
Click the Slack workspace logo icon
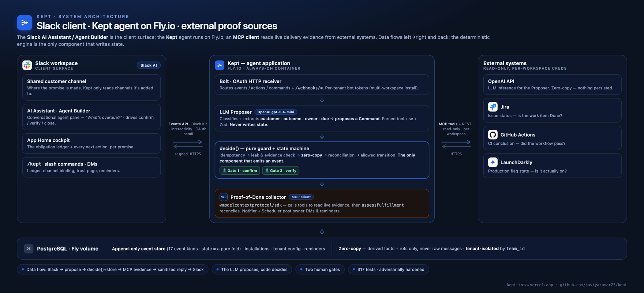pyautogui.click(x=27, y=65)
